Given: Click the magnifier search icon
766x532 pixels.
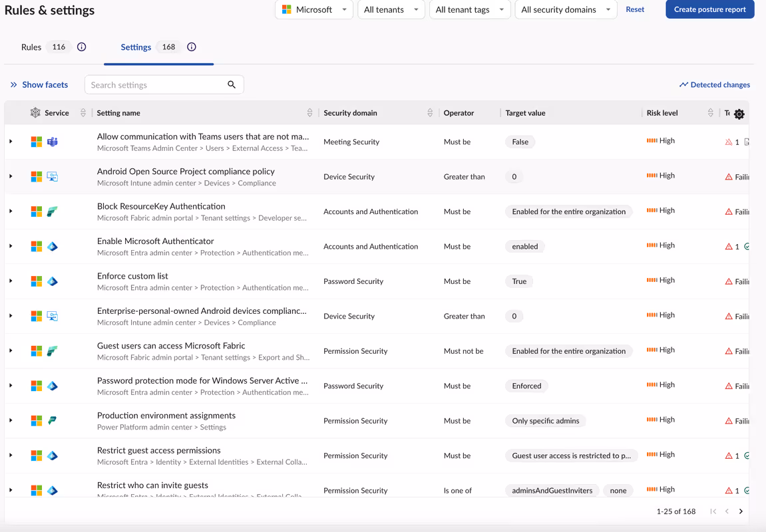Looking at the screenshot, I should click(232, 84).
